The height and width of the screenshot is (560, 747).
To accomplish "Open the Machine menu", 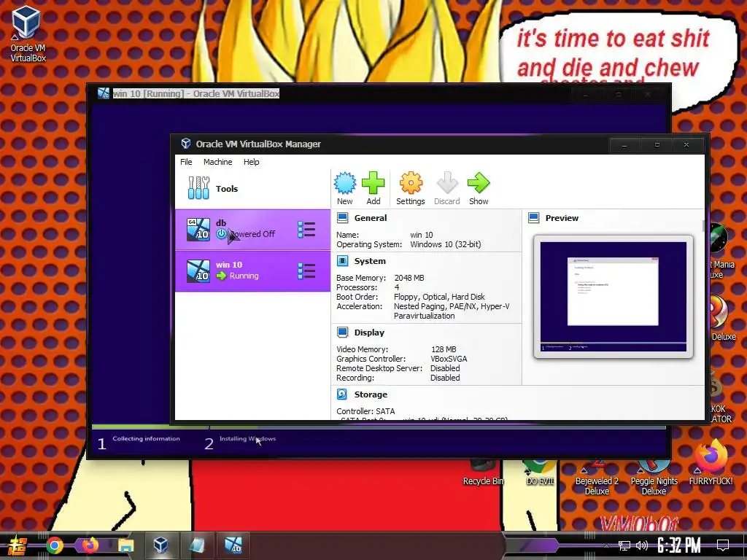I will pyautogui.click(x=217, y=162).
